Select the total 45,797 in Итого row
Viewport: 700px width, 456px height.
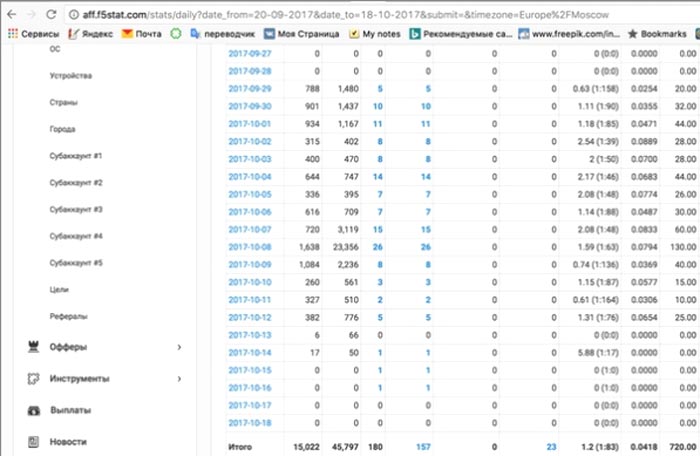tap(345, 447)
